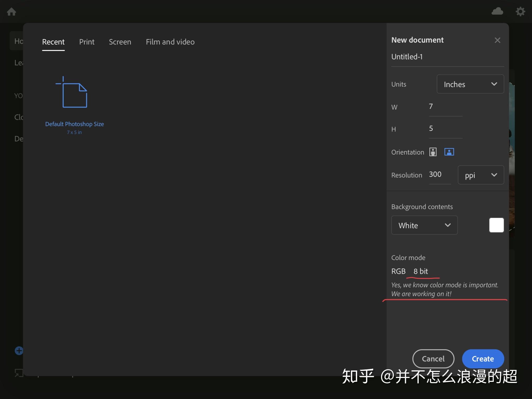
Task: Click the import icon at sidebar bottom
Action: click(19, 373)
